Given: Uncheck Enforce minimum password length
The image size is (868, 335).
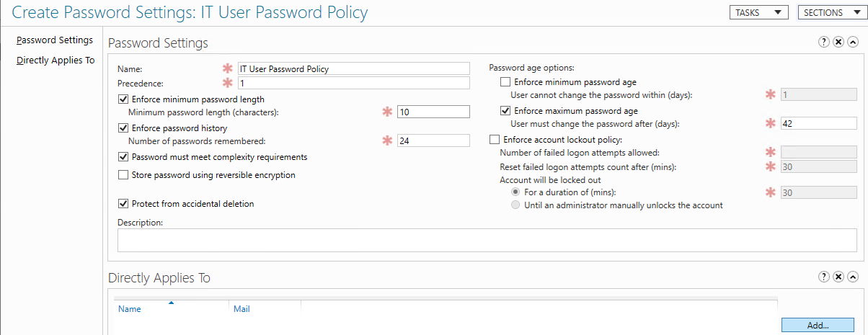Looking at the screenshot, I should tap(123, 99).
